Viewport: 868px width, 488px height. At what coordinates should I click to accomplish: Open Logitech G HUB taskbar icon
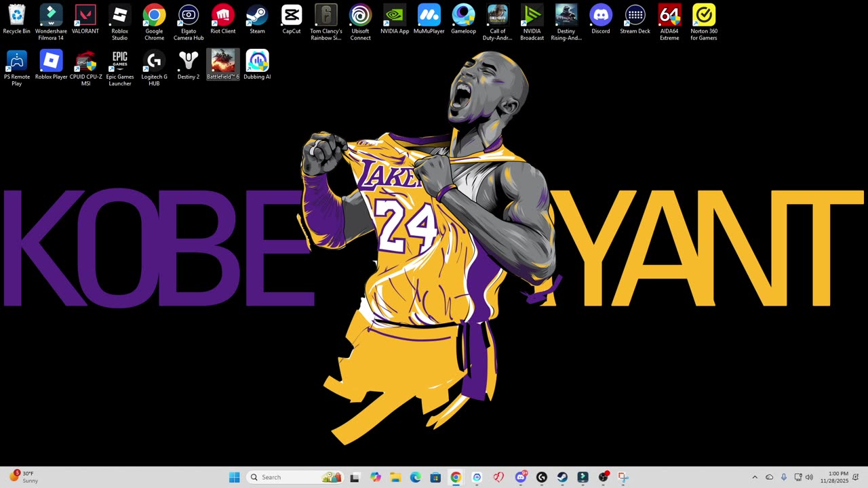[541, 477]
